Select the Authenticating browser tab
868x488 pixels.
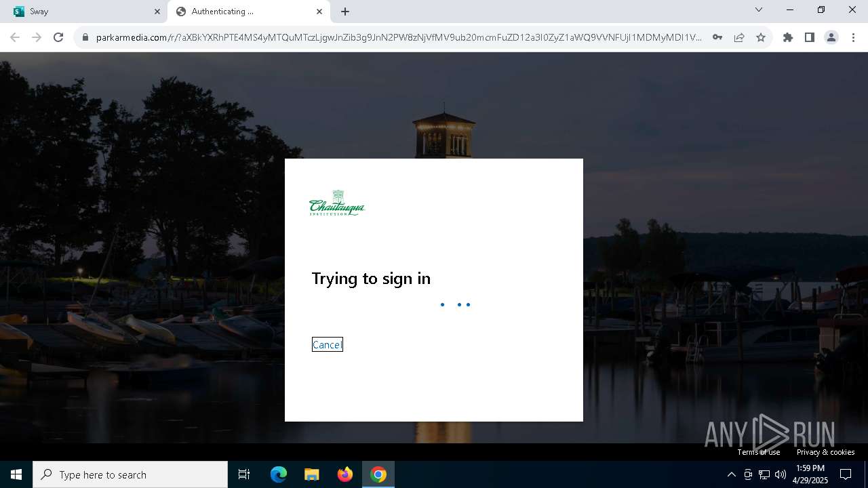point(248,12)
